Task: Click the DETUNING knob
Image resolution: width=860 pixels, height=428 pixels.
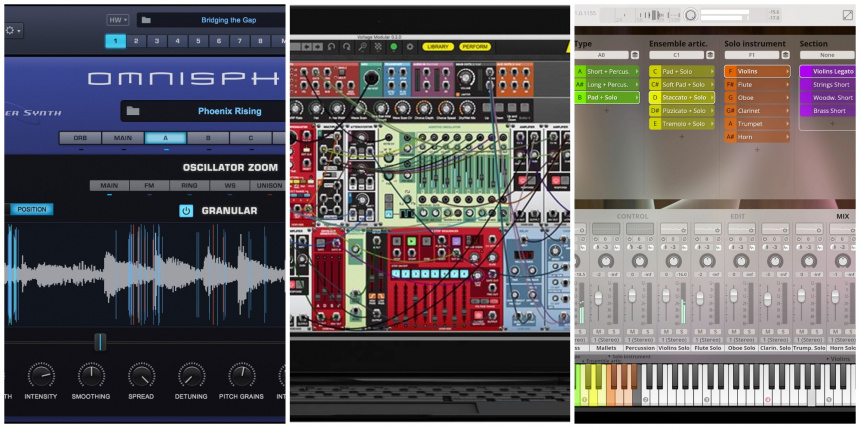Action: [191, 375]
